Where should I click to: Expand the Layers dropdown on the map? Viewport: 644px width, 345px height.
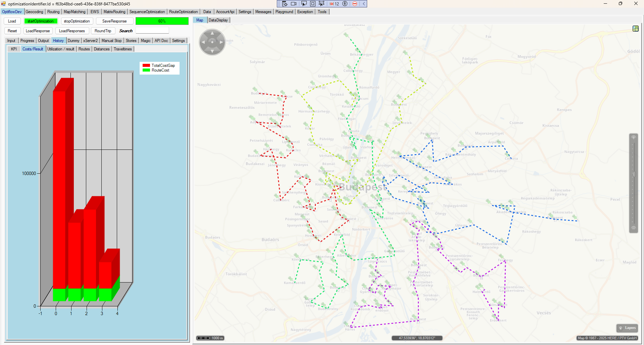click(x=627, y=328)
